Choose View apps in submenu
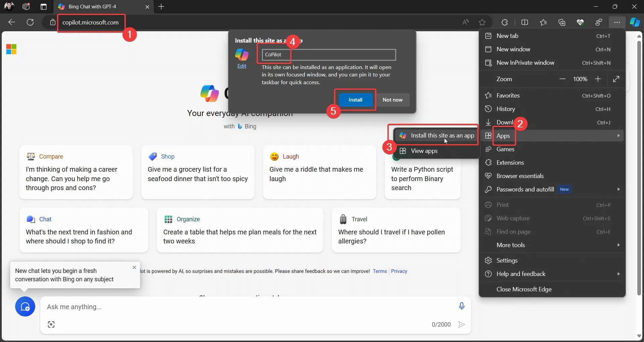This screenshot has height=342, width=644. (x=436, y=151)
